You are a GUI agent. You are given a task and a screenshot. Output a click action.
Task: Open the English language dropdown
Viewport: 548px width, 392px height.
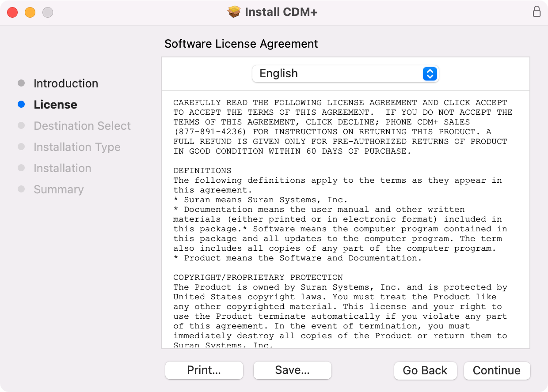click(345, 74)
